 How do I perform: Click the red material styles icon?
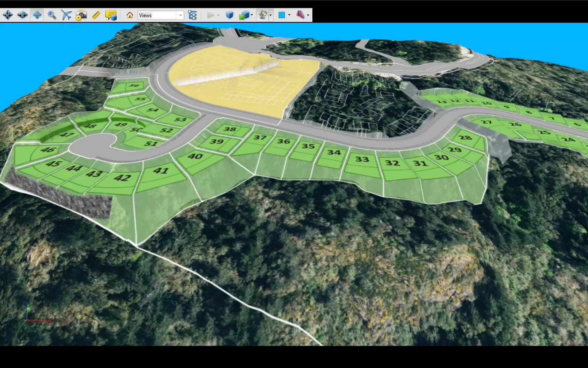tap(300, 15)
